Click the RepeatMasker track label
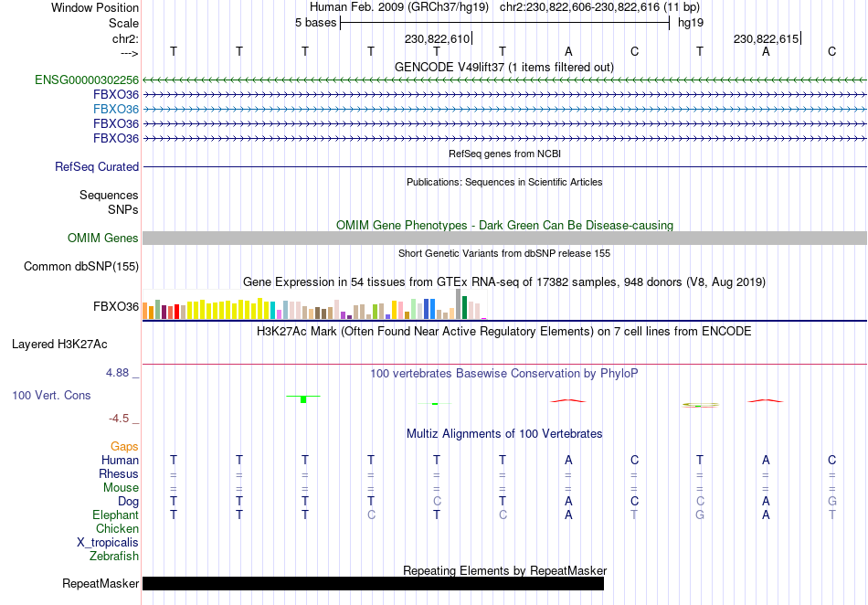868x605 pixels. (101, 583)
